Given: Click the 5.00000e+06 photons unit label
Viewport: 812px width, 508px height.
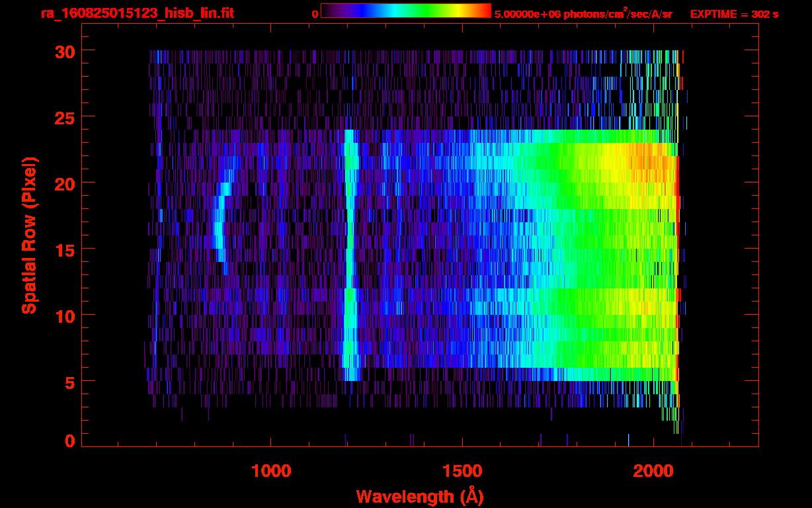Looking at the screenshot, I should tap(583, 13).
